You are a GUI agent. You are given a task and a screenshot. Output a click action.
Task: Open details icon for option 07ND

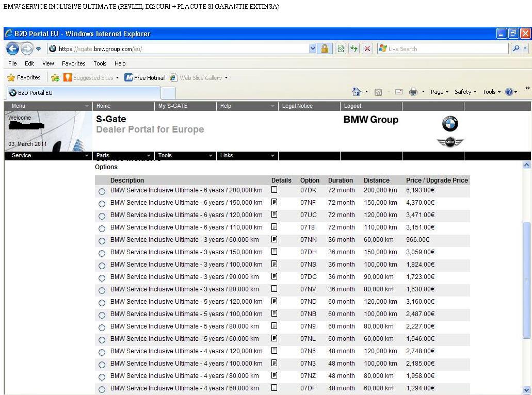(x=274, y=301)
